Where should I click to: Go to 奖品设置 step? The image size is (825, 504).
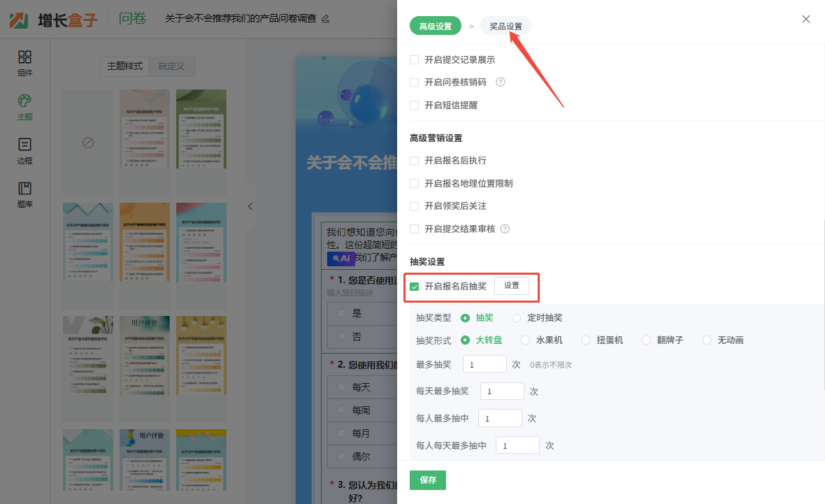(x=505, y=27)
